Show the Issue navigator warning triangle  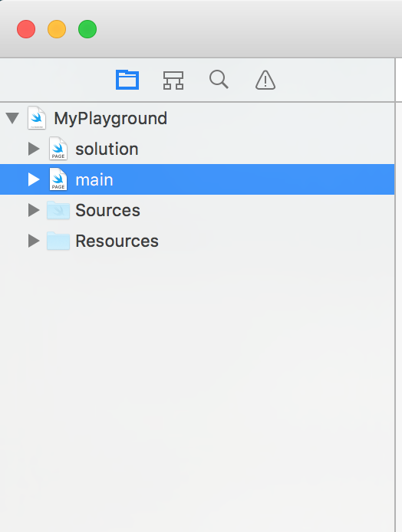[x=265, y=80]
